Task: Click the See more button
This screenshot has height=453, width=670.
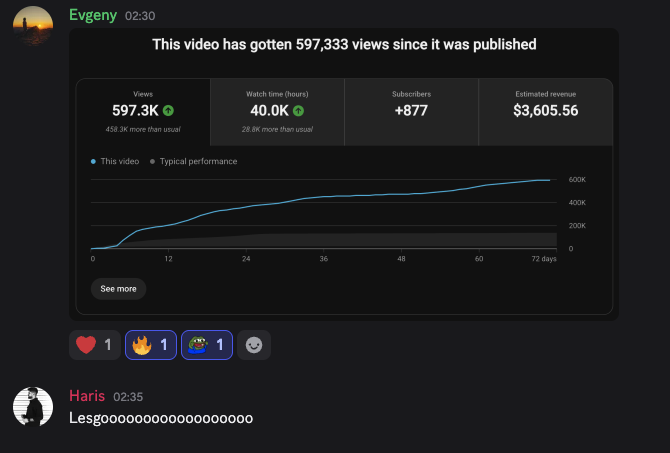Action: (118, 289)
